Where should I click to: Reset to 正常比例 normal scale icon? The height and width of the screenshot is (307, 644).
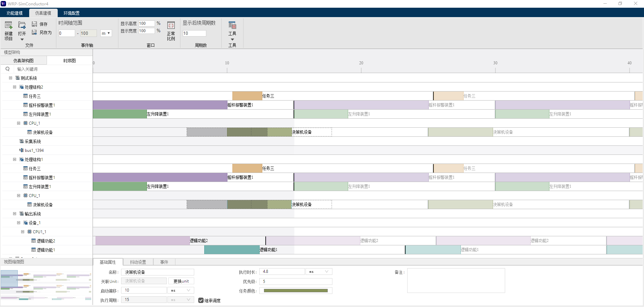point(171,25)
